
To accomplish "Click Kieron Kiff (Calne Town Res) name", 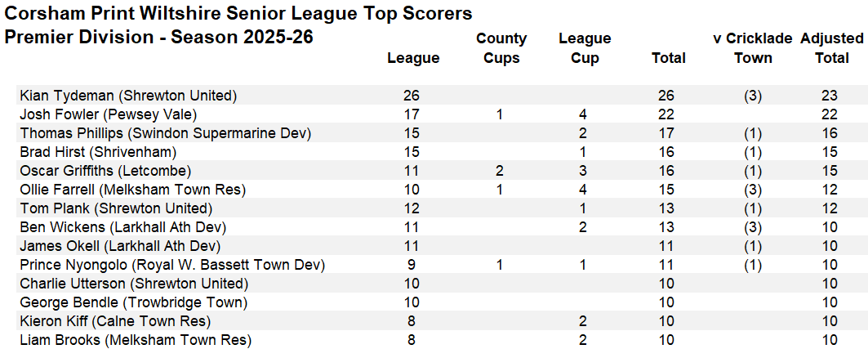I will [115, 321].
